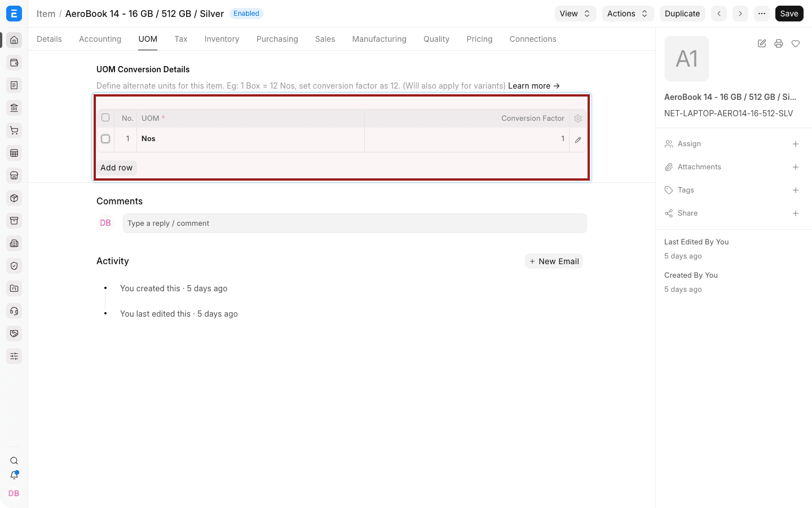The image size is (812, 508).
Task: Click the plus icon next to Attachments
Action: pyautogui.click(x=796, y=167)
